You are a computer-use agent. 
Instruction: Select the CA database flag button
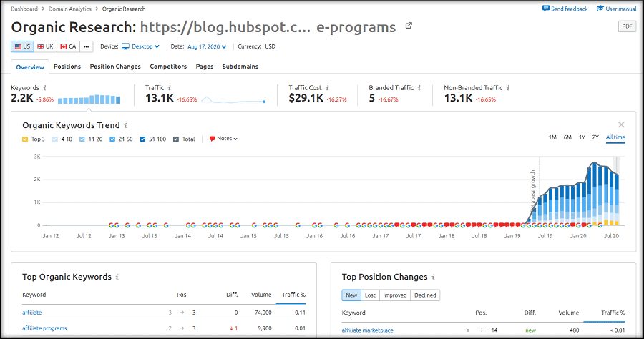pyautogui.click(x=68, y=46)
